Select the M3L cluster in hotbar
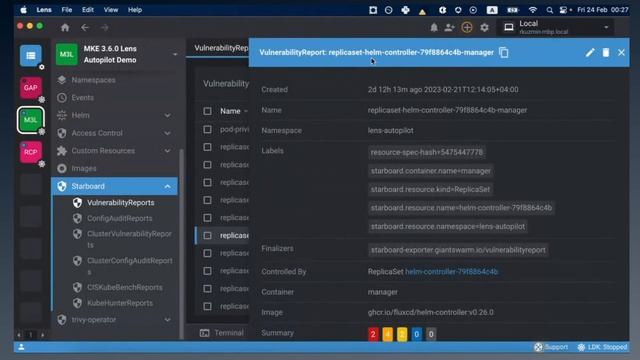Image resolution: width=640 pixels, height=360 pixels. [x=31, y=120]
